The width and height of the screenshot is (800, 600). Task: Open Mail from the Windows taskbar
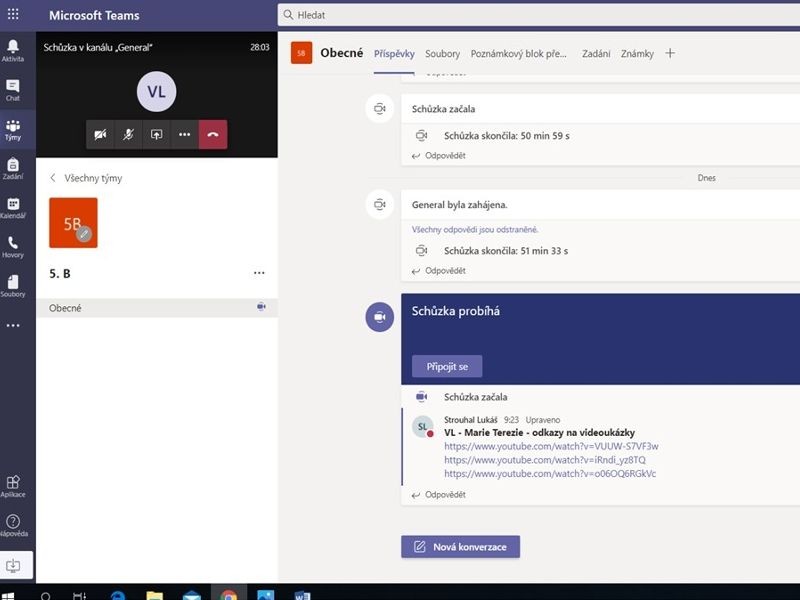[x=192, y=595]
